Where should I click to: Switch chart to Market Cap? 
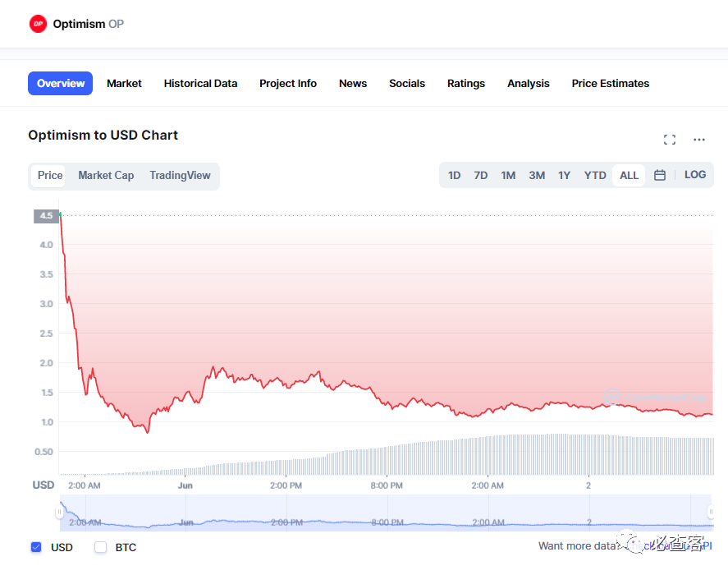tap(106, 175)
